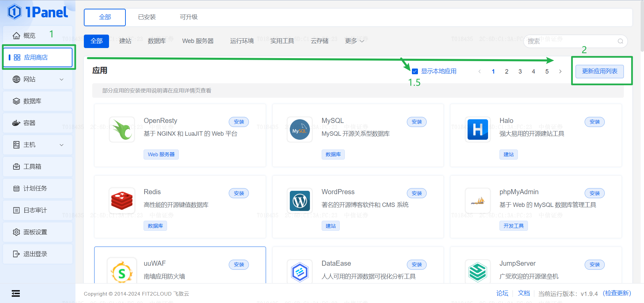Click the 主机 server icon
Viewport: 644px width, 303px height.
[x=16, y=145]
